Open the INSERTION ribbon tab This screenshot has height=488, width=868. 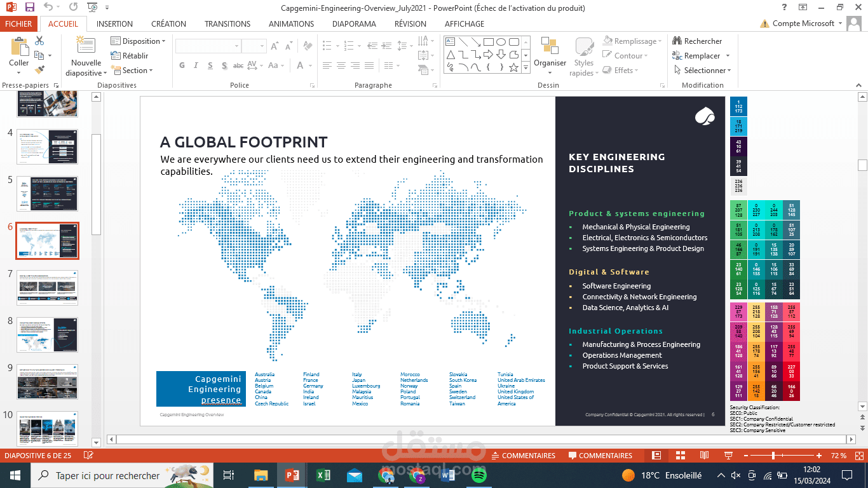point(114,24)
